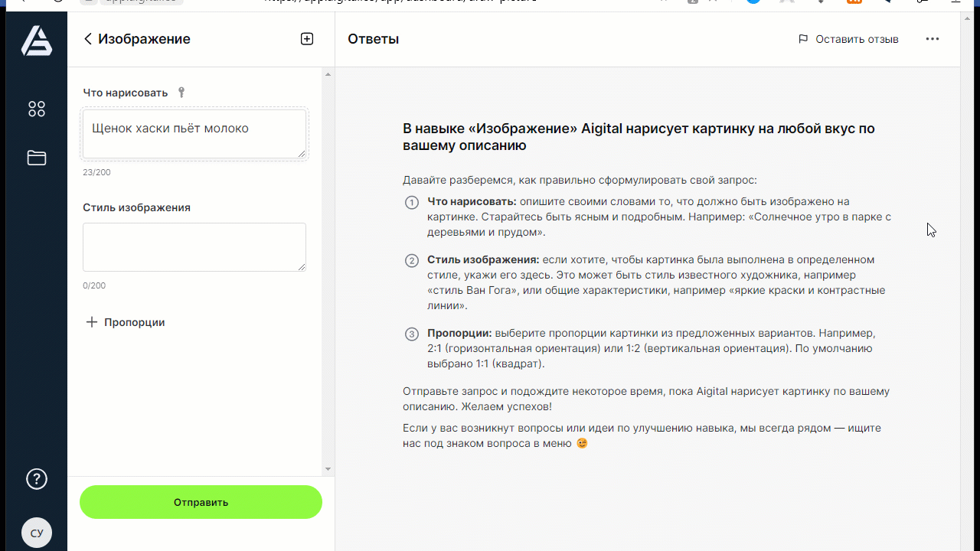Click the 'СУ' user avatar

36,532
